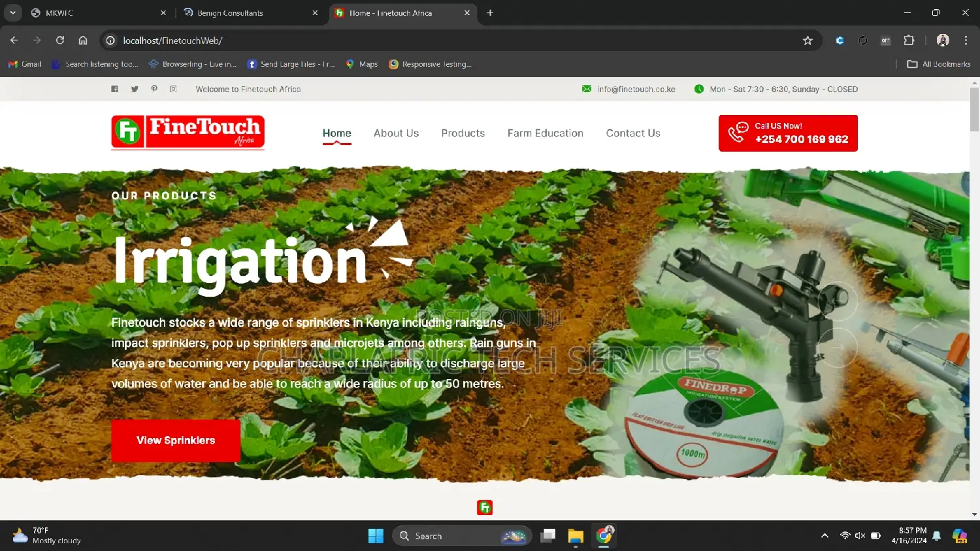980x551 pixels.
Task: Go back to the previous page
Action: (14, 41)
